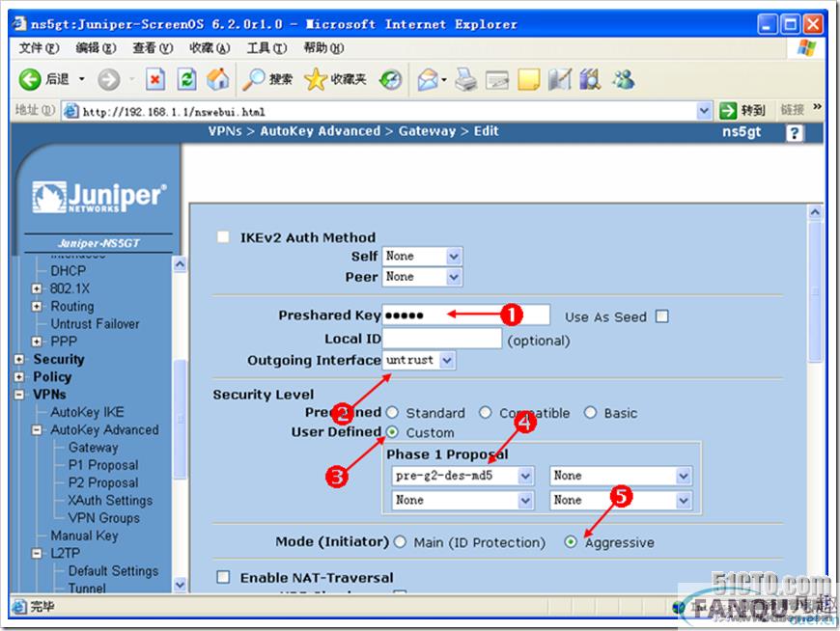Click main panel scroll up arrow

[815, 212]
